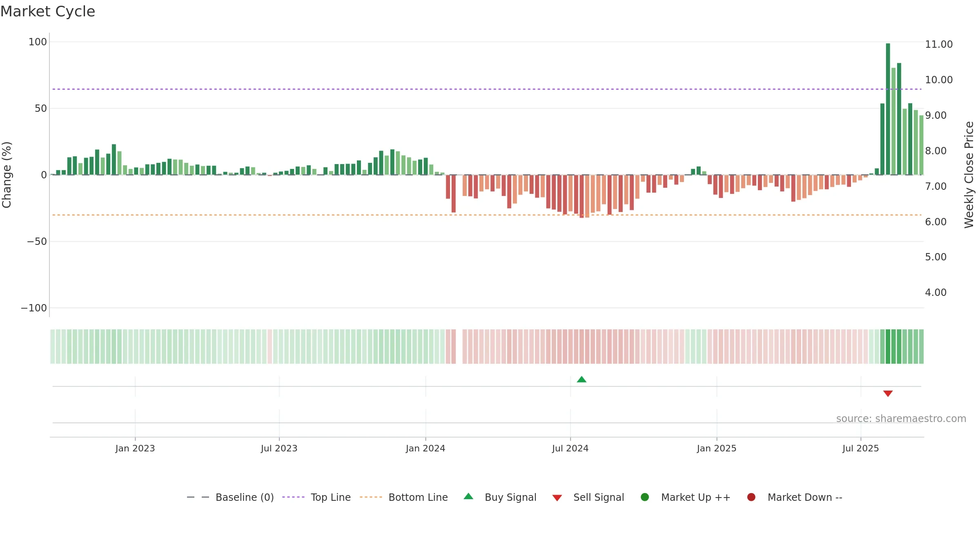The height and width of the screenshot is (551, 980).
Task: Click the −100 change-percent tick label
Action: 34,308
